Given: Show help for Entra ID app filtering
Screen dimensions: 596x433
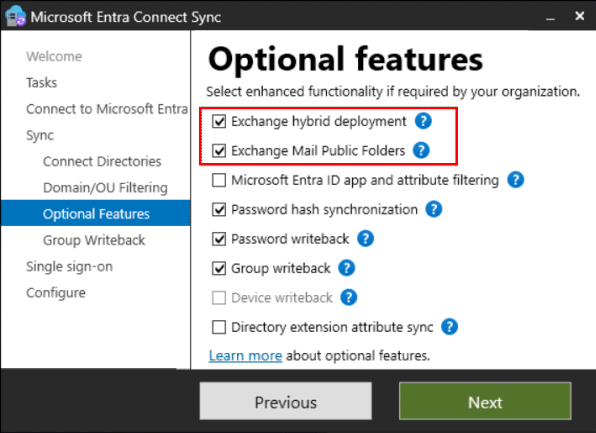Looking at the screenshot, I should (515, 180).
